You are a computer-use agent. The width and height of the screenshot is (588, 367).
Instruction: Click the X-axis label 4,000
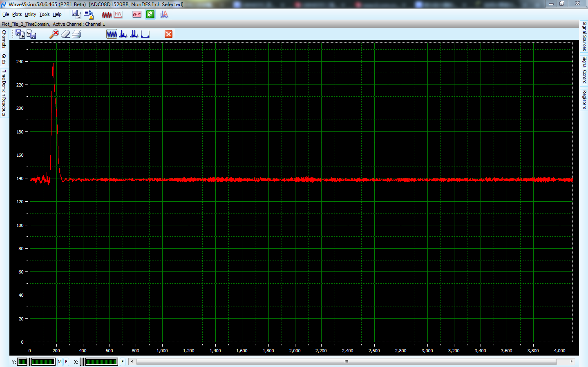(x=559, y=351)
